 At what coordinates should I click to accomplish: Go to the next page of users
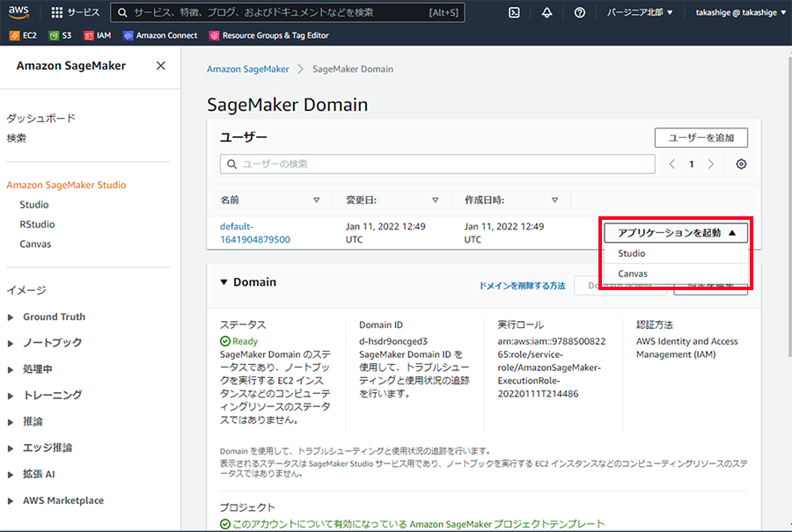pyautogui.click(x=711, y=164)
